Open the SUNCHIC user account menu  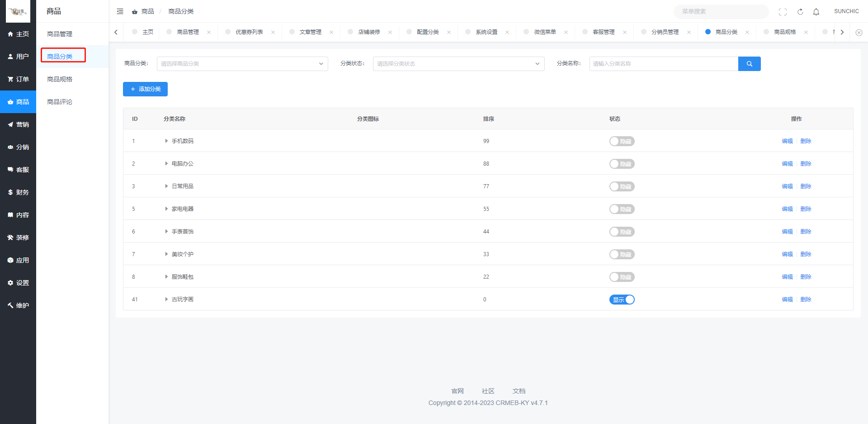click(x=846, y=11)
